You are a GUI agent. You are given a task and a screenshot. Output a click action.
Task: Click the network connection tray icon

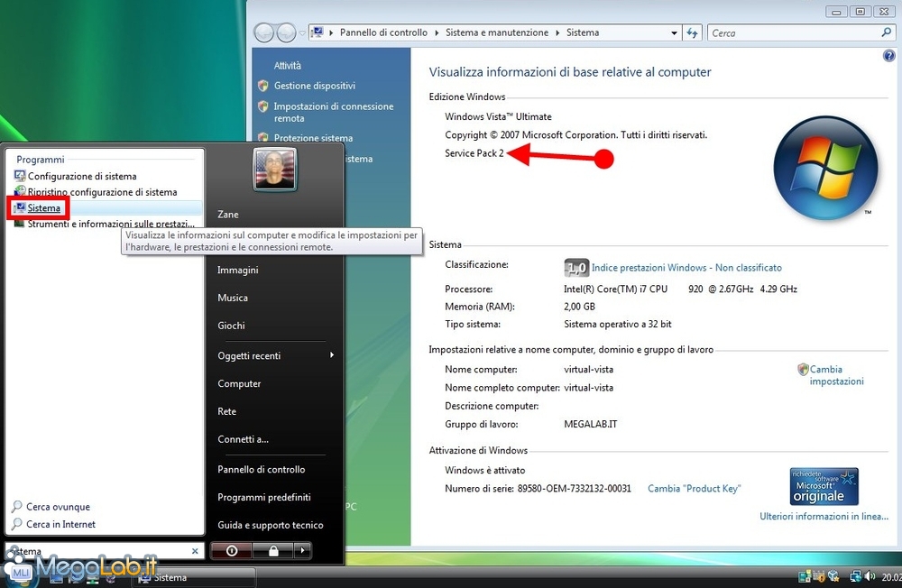click(855, 576)
